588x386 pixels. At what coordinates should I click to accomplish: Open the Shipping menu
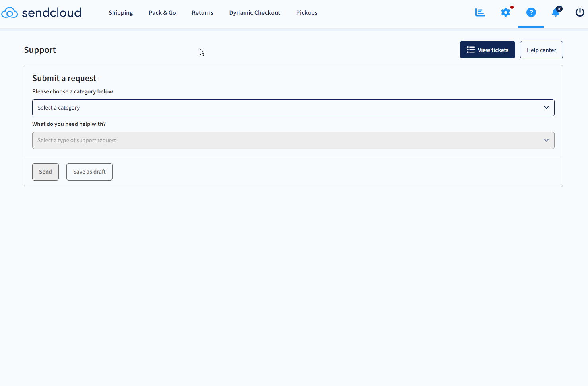coord(121,13)
